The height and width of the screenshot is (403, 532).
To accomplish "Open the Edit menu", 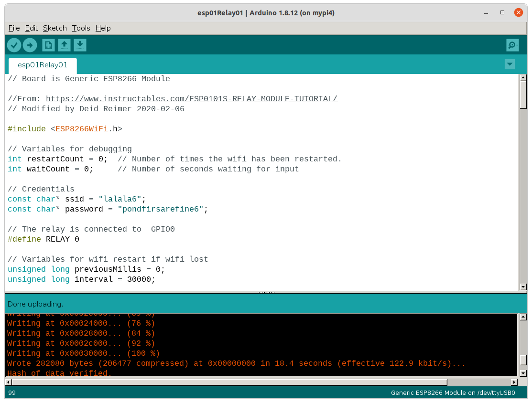I will point(31,28).
